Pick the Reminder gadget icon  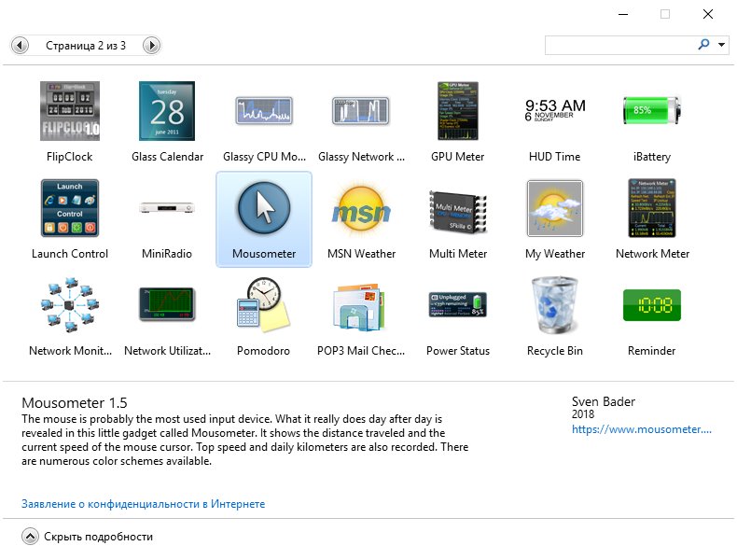[651, 305]
